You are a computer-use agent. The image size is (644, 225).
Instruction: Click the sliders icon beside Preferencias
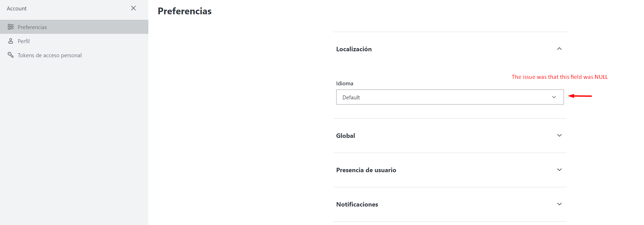(11, 27)
